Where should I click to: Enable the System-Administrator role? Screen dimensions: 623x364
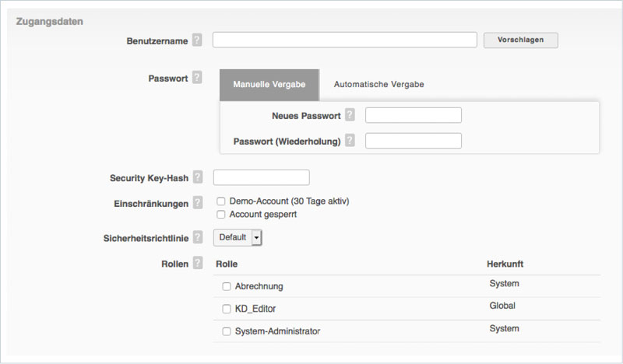pos(227,331)
